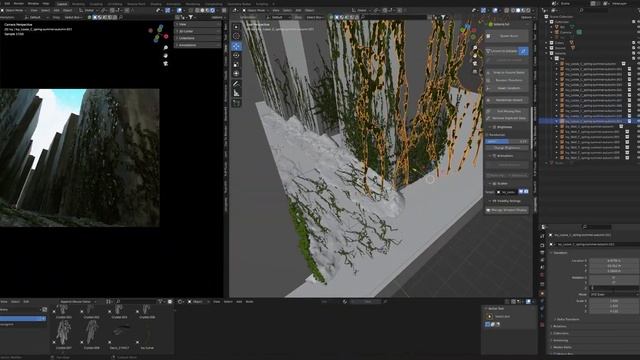Select the Crystals.008 asset thumbnail

[91, 333]
